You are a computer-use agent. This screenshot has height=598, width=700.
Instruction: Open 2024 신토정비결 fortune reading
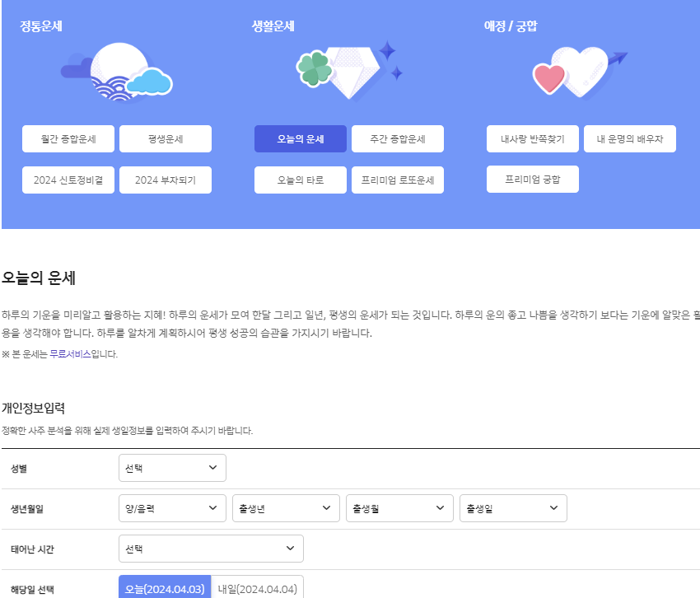pyautogui.click(x=68, y=180)
